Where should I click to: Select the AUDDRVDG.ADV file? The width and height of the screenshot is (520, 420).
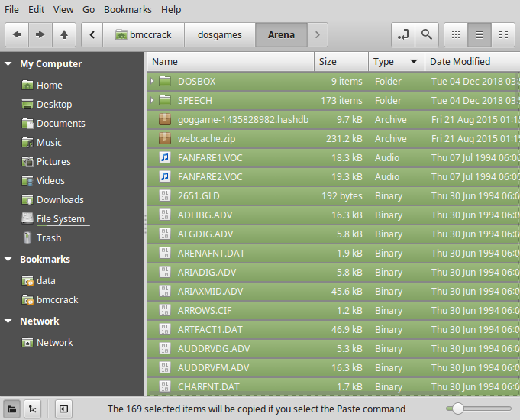333,349
